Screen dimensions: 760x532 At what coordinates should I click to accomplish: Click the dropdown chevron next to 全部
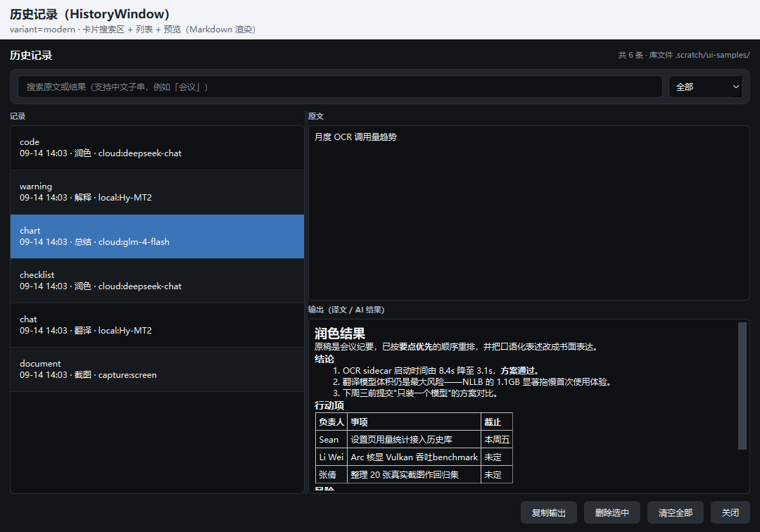pos(735,87)
